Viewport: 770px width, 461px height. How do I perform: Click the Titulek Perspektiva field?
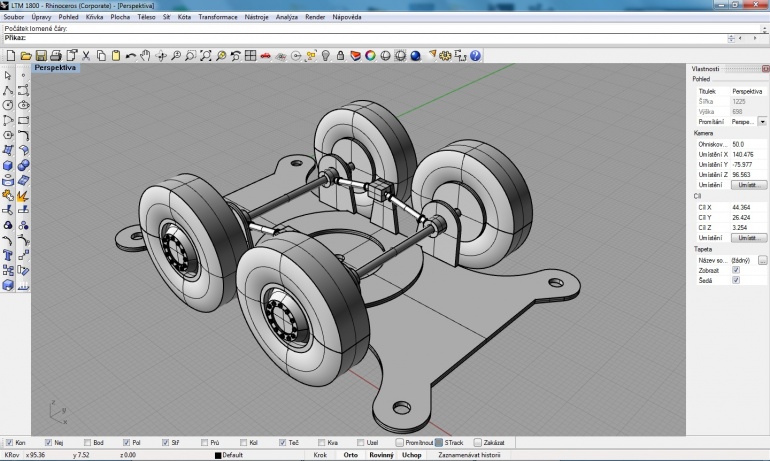[748, 91]
